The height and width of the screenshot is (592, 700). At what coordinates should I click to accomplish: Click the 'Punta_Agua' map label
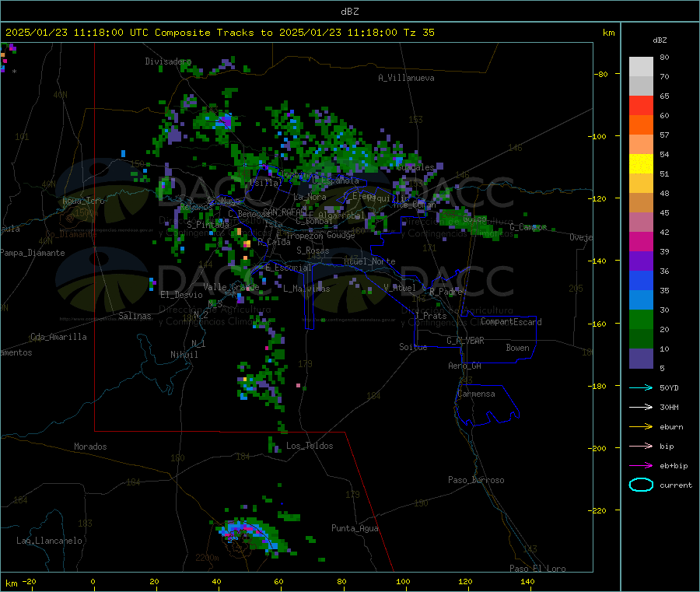(355, 528)
